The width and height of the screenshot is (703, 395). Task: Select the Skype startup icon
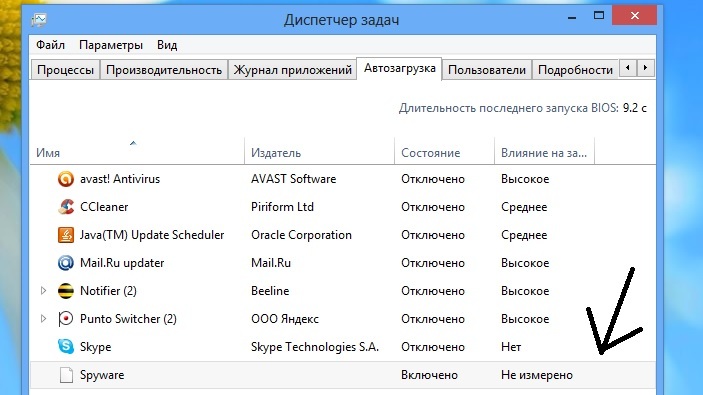click(66, 347)
